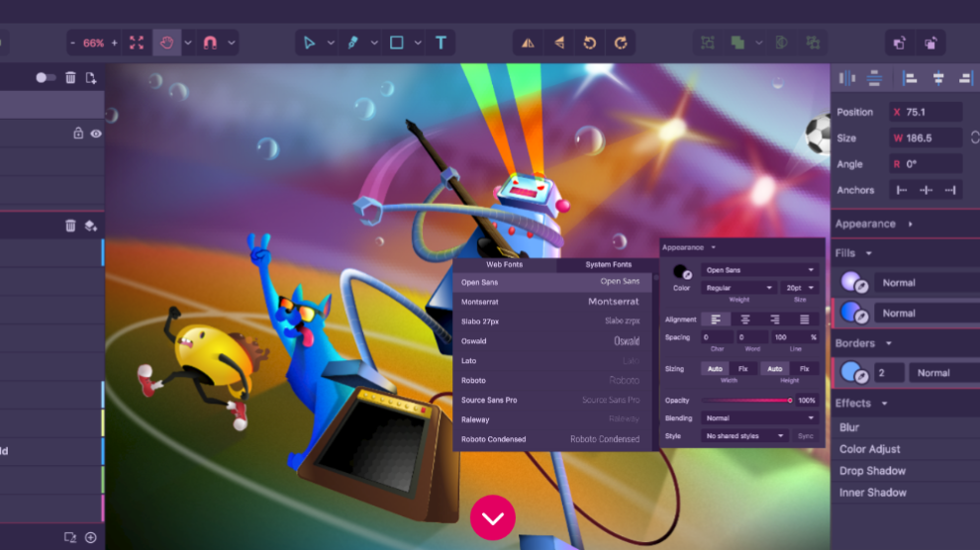980x550 pixels.
Task: Switch to the System Fonts tab
Action: tap(608, 265)
